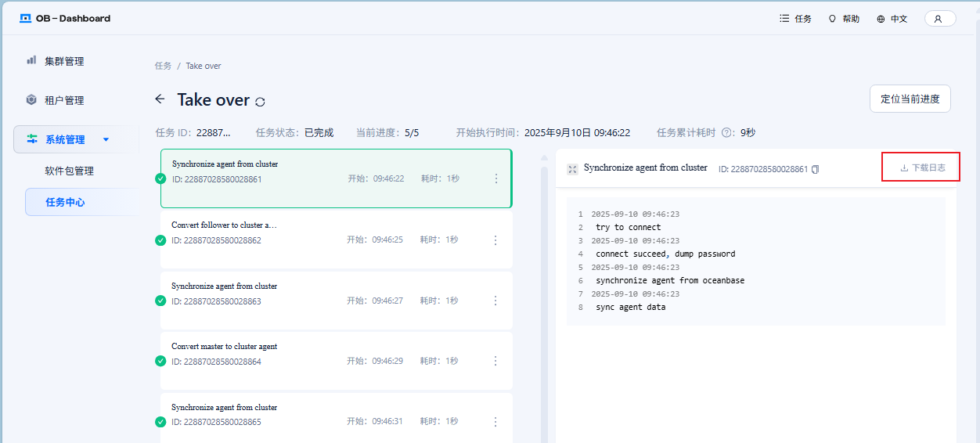This screenshot has width=980, height=443.
Task: Open the user account avatar menu
Action: tap(939, 19)
